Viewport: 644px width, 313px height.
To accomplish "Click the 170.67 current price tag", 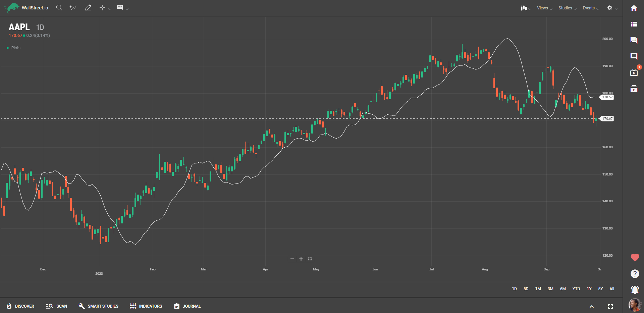I will click(606, 119).
